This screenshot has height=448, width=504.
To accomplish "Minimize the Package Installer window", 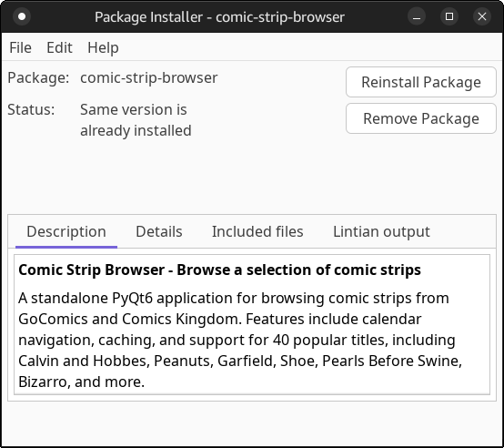I will (x=417, y=16).
